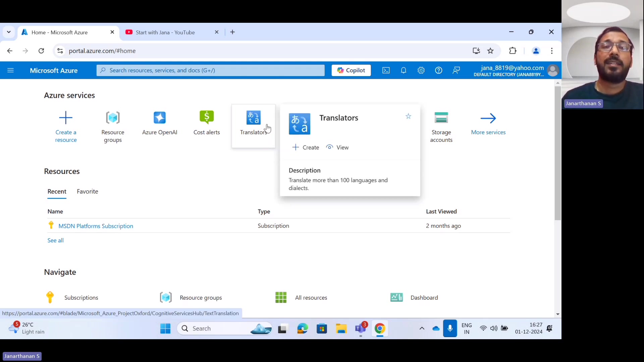This screenshot has height=362, width=644.
Task: Open the Notifications bell
Action: [x=404, y=70]
